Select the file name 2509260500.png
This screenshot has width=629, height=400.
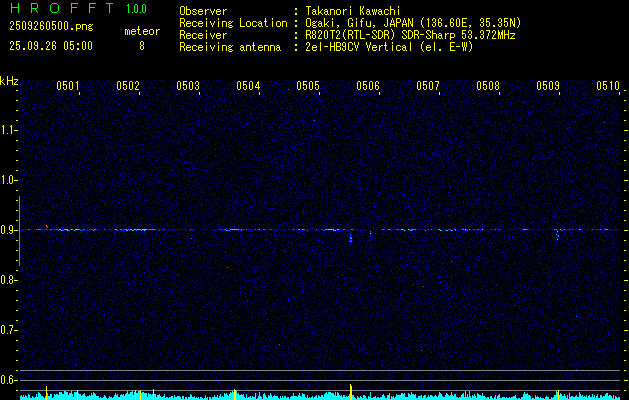(x=51, y=27)
